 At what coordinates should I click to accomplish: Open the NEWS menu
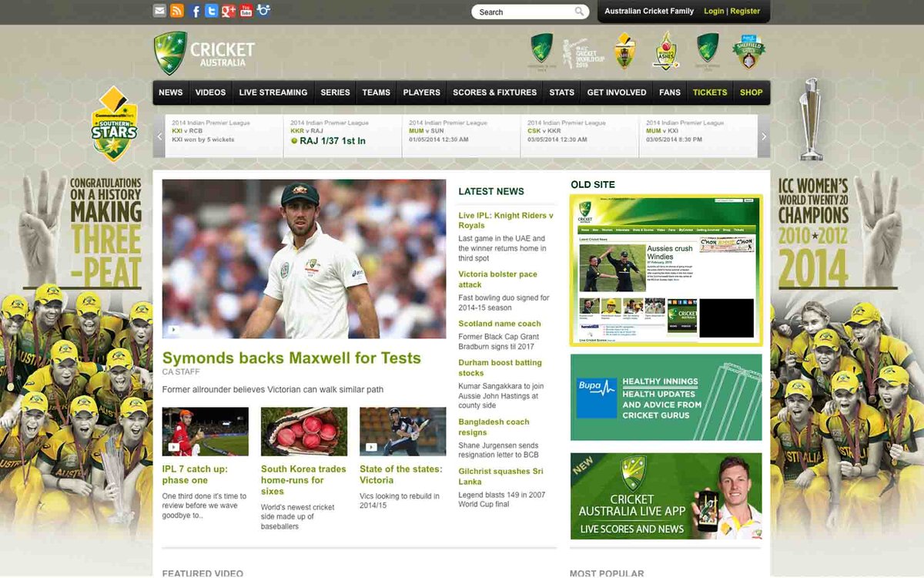click(x=171, y=92)
